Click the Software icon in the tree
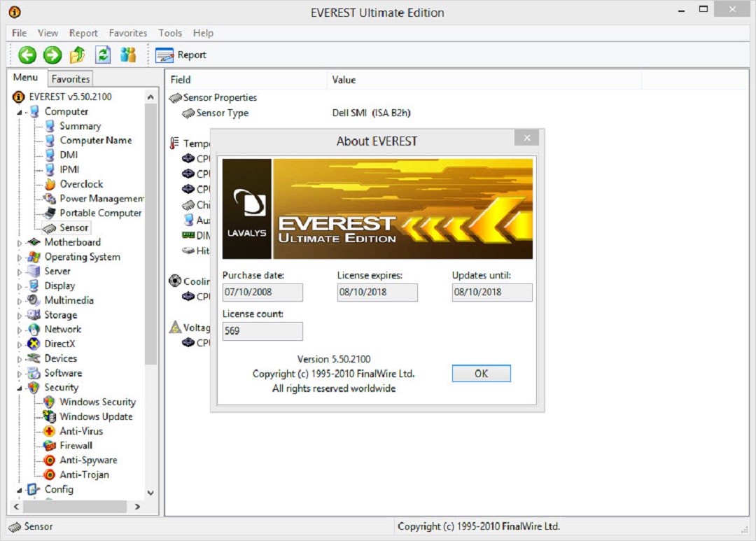 (34, 373)
